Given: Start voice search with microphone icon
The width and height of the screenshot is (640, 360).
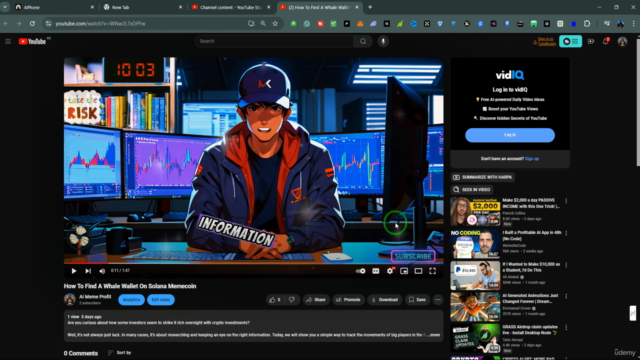Looking at the screenshot, I should tap(383, 41).
